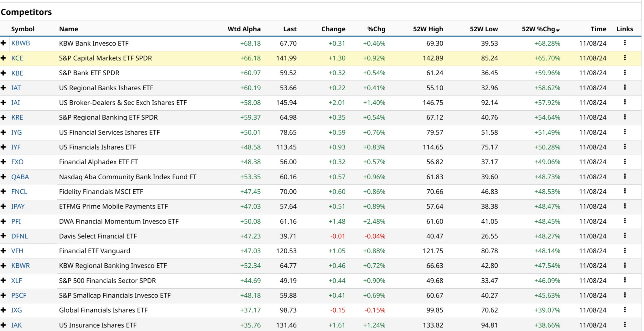Sort table by Symbol column header
The image size is (644, 331).
[23, 29]
